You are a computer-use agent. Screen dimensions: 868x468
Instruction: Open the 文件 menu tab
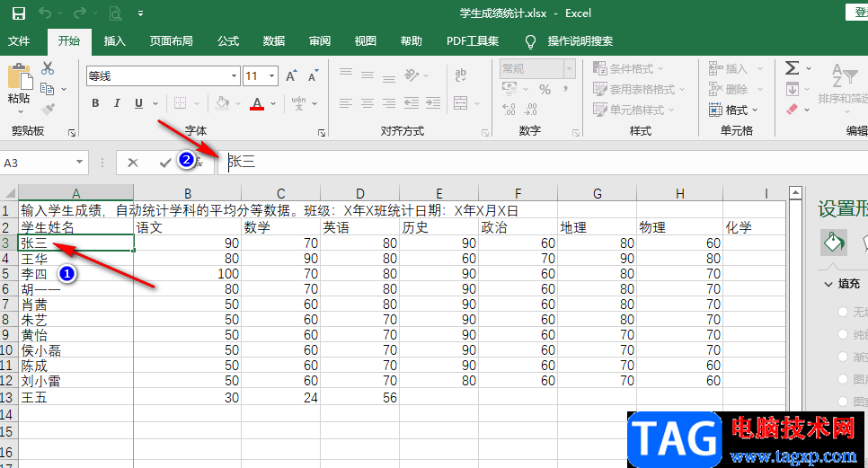point(19,41)
